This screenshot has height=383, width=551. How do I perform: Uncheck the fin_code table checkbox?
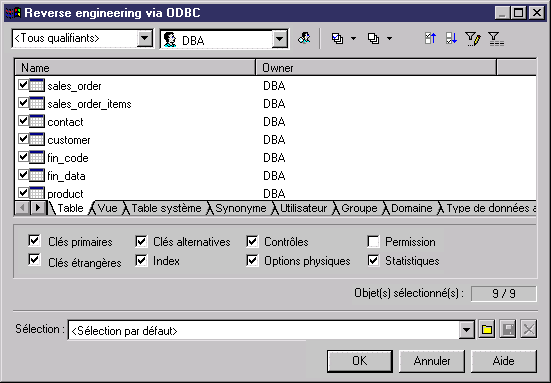coord(23,156)
